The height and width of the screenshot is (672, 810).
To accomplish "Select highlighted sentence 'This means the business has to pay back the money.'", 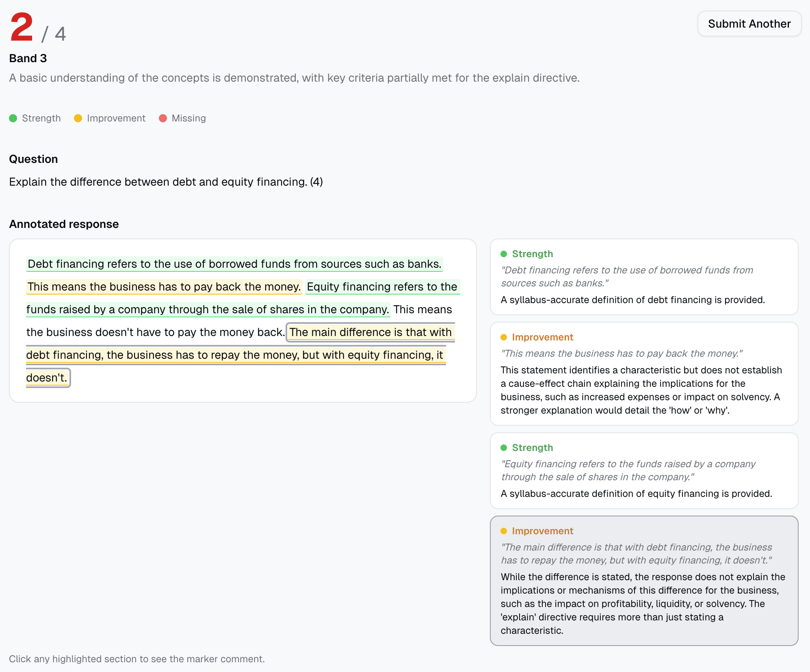I will point(164,286).
